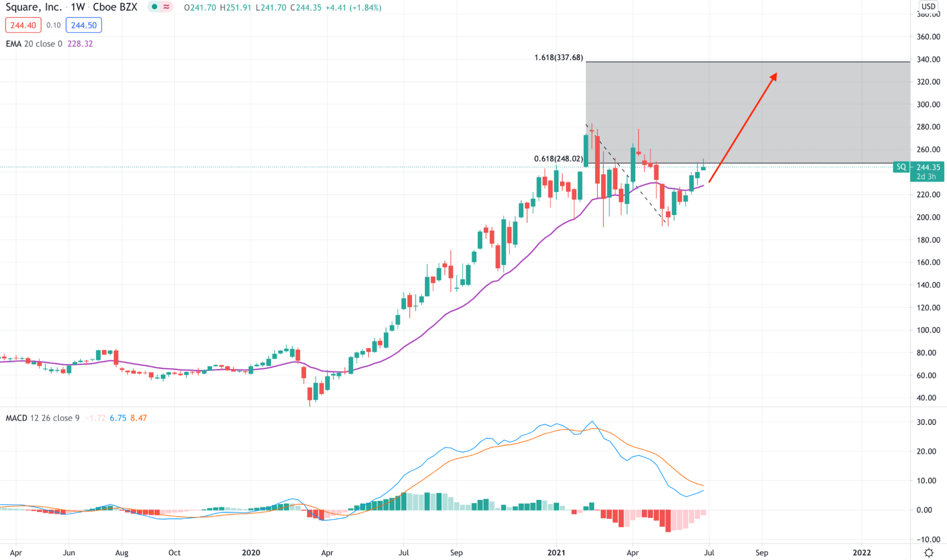The image size is (947, 560).
Task: Open the USD currency selector
Action: click(x=928, y=6)
